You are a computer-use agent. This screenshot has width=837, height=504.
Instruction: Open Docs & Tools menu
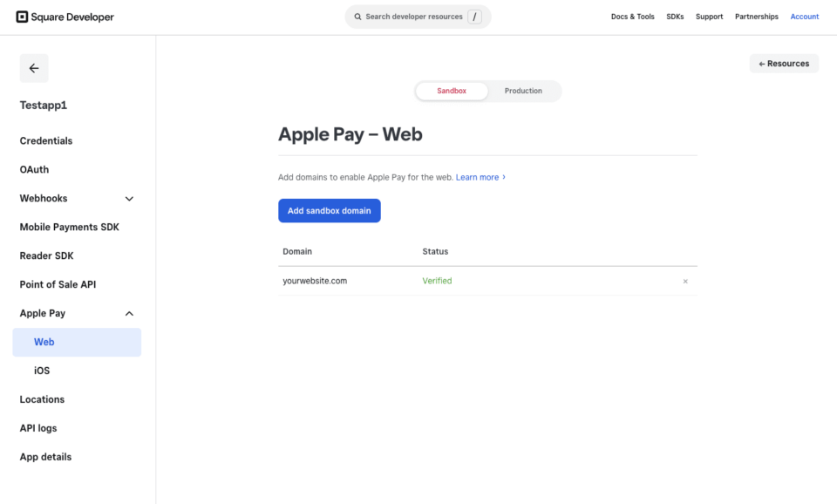(x=633, y=17)
